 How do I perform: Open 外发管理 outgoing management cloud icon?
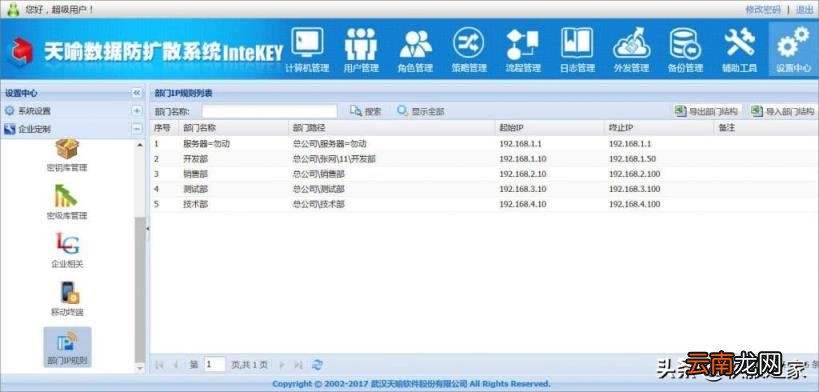(x=631, y=50)
